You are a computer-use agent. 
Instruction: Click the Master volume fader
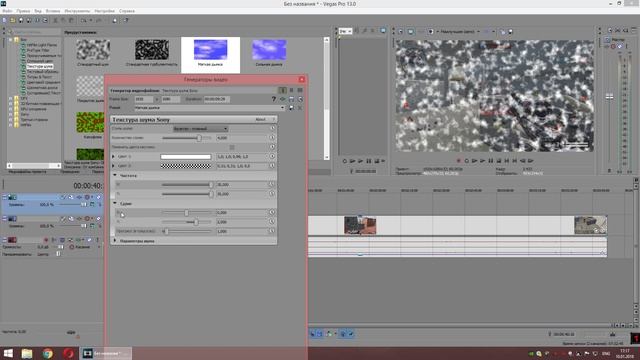pos(609,96)
